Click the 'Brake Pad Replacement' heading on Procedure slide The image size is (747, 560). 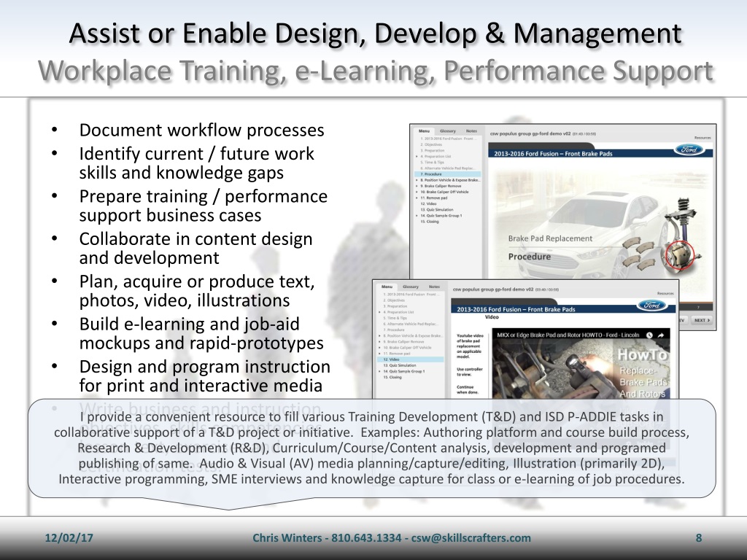click(550, 238)
